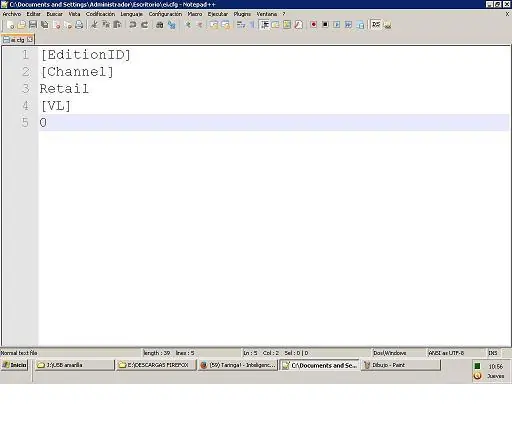Open the ? help menu
This screenshot has width=512, height=437.
tap(284, 14)
